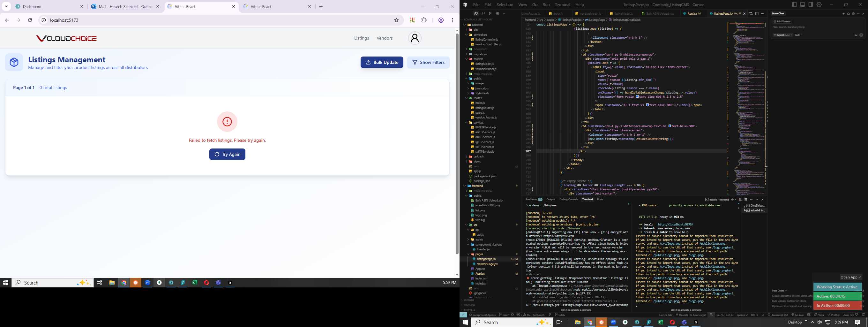The image size is (868, 327).
Task: Open the Search view icon in Cursor
Action: click(483, 13)
